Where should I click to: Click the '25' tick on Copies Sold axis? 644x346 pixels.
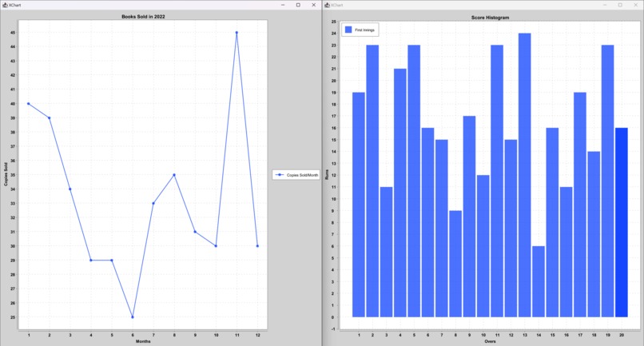(x=13, y=317)
